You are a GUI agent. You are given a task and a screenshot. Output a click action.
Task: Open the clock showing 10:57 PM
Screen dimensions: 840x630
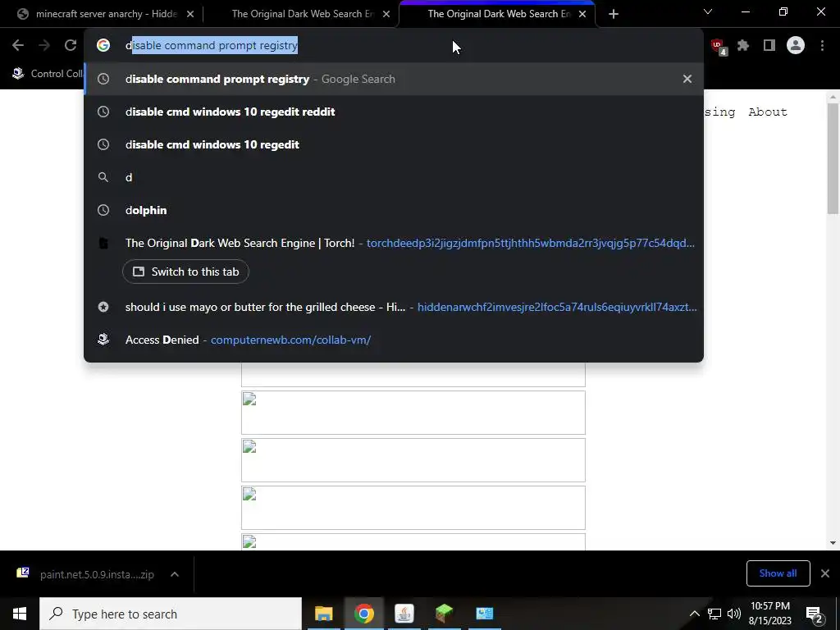[769, 614]
